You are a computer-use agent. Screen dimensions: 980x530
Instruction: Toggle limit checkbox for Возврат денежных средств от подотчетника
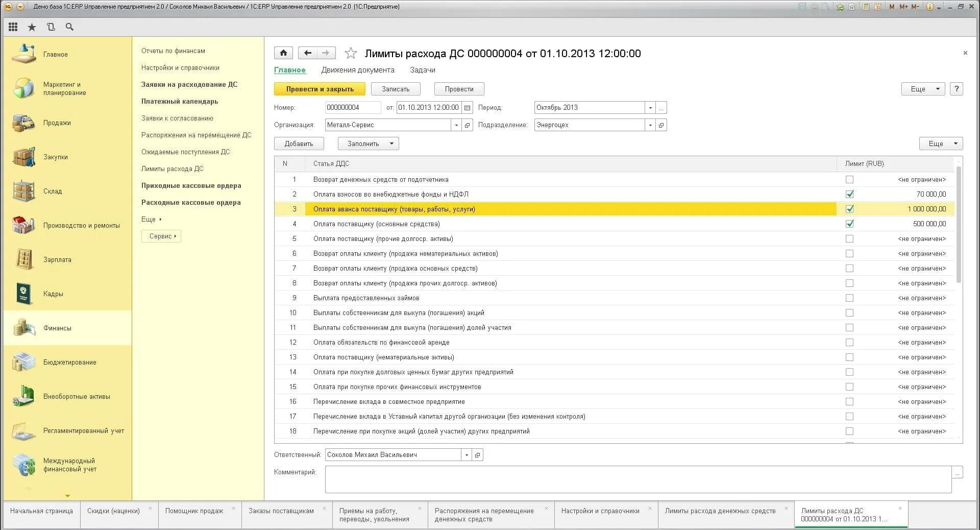coord(849,180)
